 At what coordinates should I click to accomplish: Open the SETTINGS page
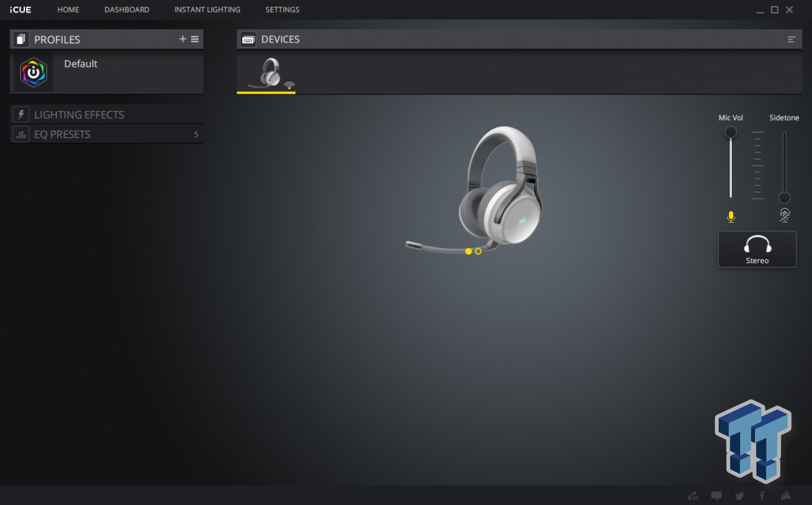(x=282, y=9)
